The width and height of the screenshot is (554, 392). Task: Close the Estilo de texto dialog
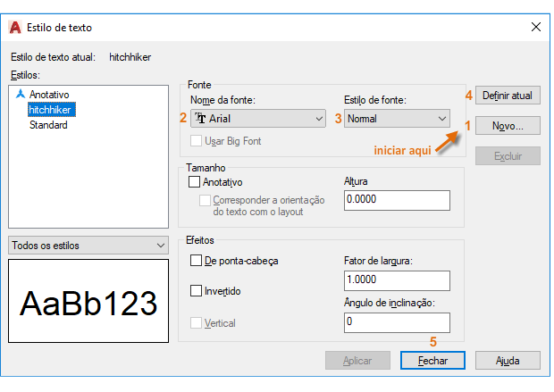coord(535,27)
